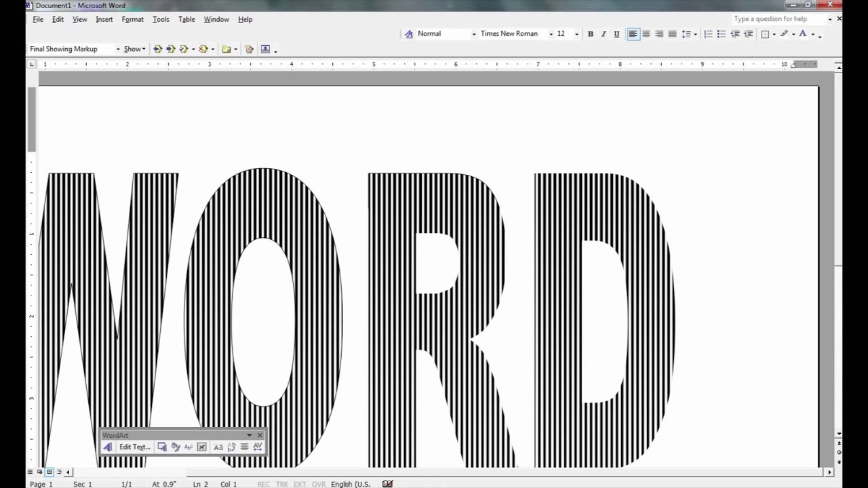Open the Times New Roman font dropdown
868x488 pixels.
[551, 34]
